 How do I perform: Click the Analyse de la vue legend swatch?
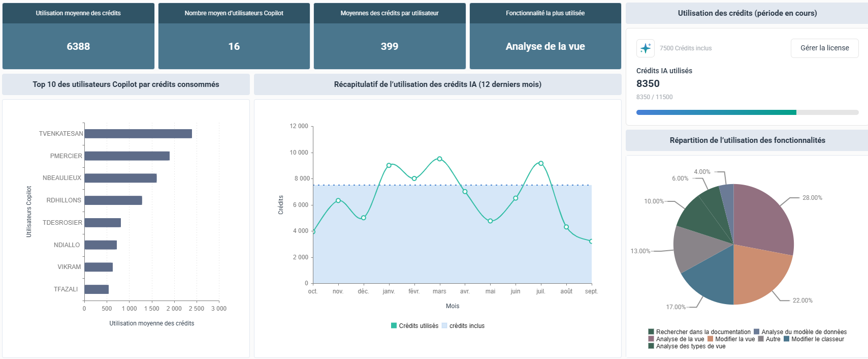tap(651, 339)
